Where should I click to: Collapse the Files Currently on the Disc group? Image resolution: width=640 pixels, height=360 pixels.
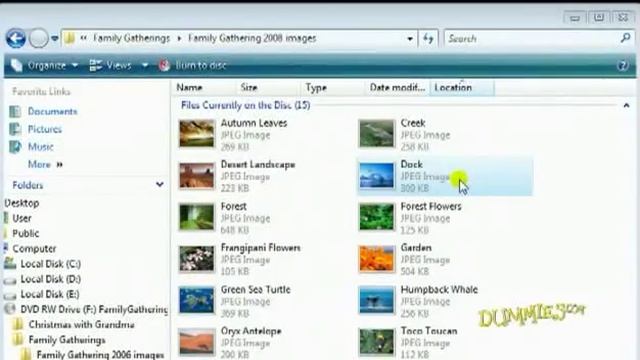tap(626, 105)
